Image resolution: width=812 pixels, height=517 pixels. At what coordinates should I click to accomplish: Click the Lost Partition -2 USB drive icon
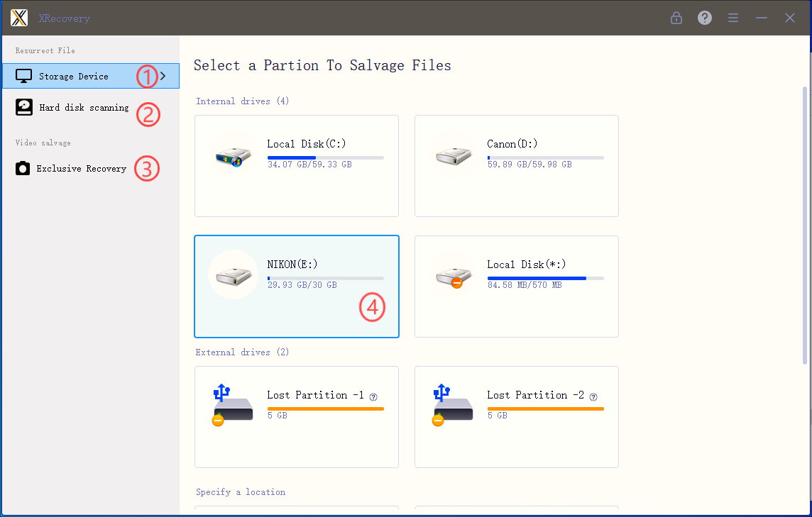point(453,405)
